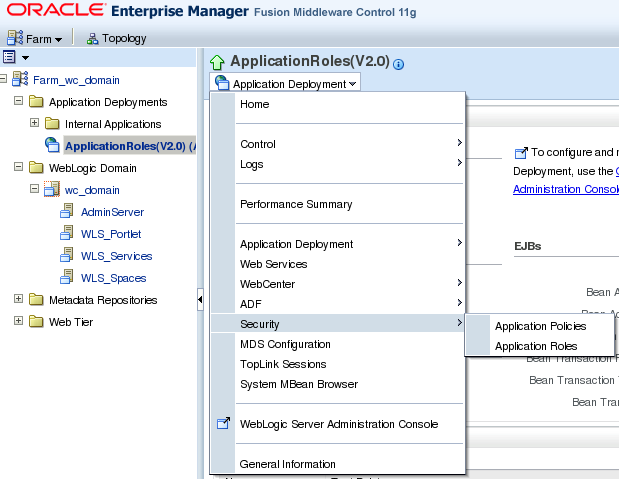Image resolution: width=619 pixels, height=479 pixels.
Task: Click the WLS_Spaces server icon
Action: pyautogui.click(x=66, y=277)
